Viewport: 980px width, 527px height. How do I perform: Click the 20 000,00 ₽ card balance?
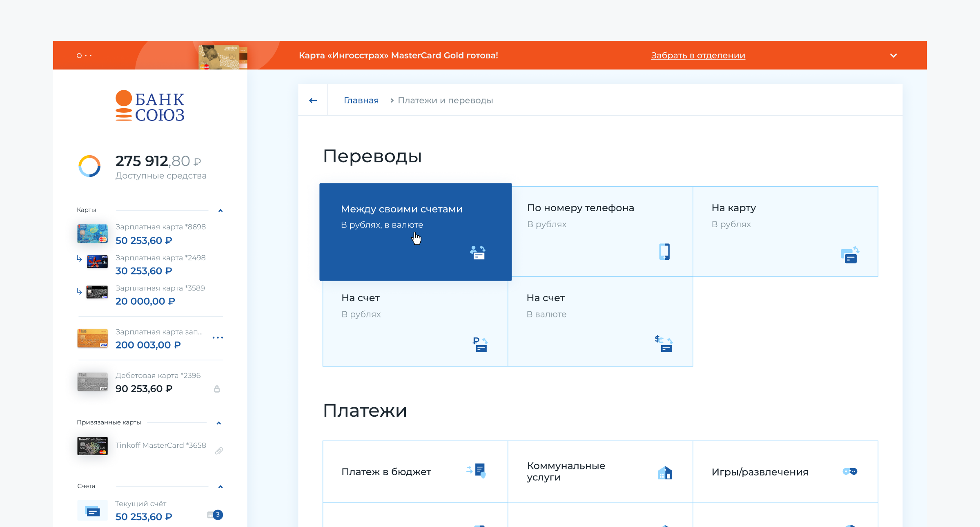(145, 301)
